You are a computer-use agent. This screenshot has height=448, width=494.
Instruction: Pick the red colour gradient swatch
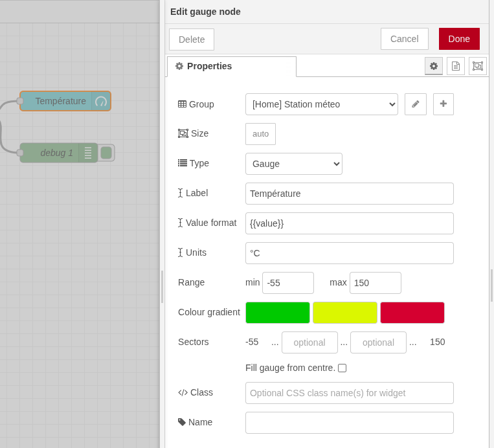[x=412, y=313]
